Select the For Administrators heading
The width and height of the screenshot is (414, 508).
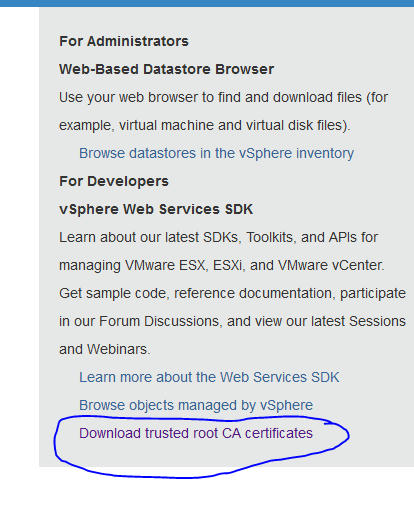click(x=124, y=41)
